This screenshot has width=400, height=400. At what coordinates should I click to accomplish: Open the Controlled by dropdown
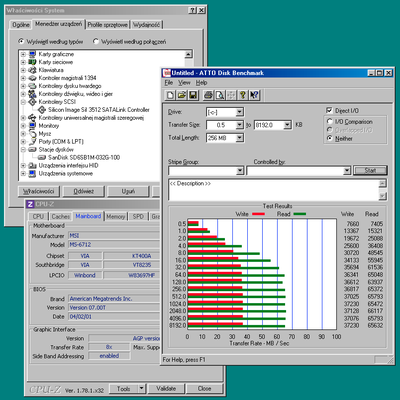coord(347,171)
